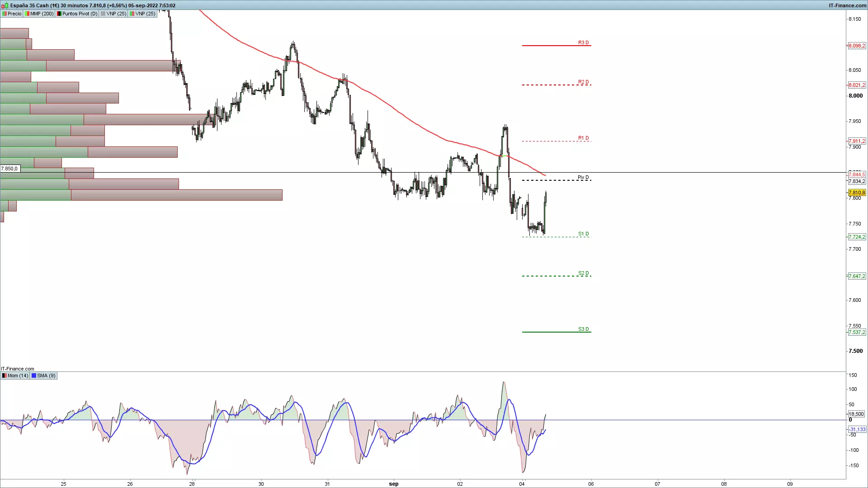Click the chart title 'España 35 Cash (1€)'
This screenshot has height=488, width=868.
(x=35, y=5)
